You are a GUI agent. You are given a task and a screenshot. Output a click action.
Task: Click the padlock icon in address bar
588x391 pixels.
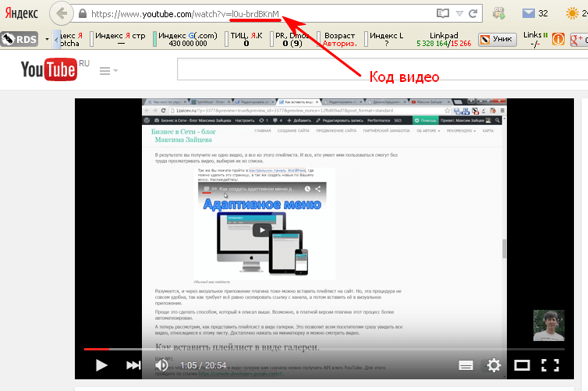(x=83, y=14)
